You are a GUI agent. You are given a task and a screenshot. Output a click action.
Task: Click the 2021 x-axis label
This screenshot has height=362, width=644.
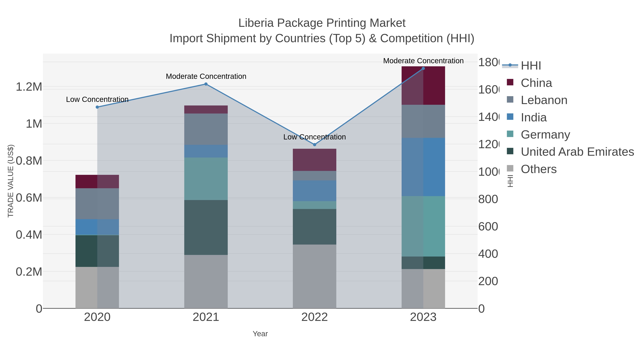point(206,317)
